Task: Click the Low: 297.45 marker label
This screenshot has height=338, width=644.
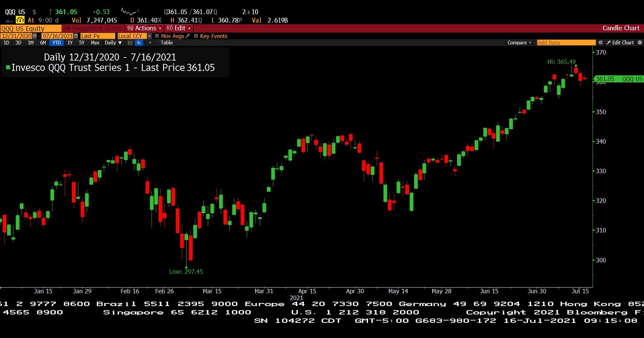Action: tap(186, 272)
